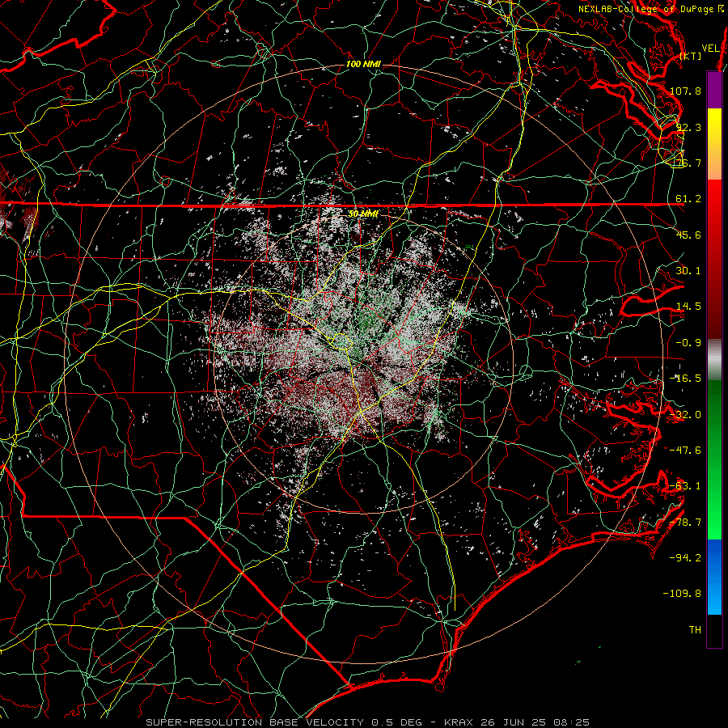Select the -0.9 velocity scale value
728x728 pixels.
[x=688, y=343]
